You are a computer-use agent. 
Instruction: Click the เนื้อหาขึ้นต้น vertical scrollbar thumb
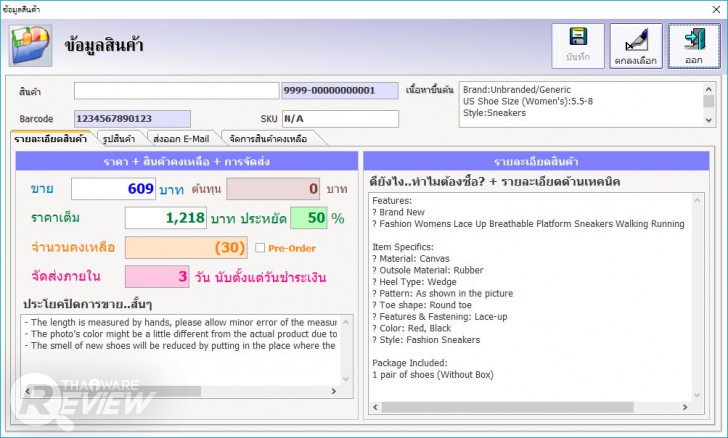tap(708, 101)
